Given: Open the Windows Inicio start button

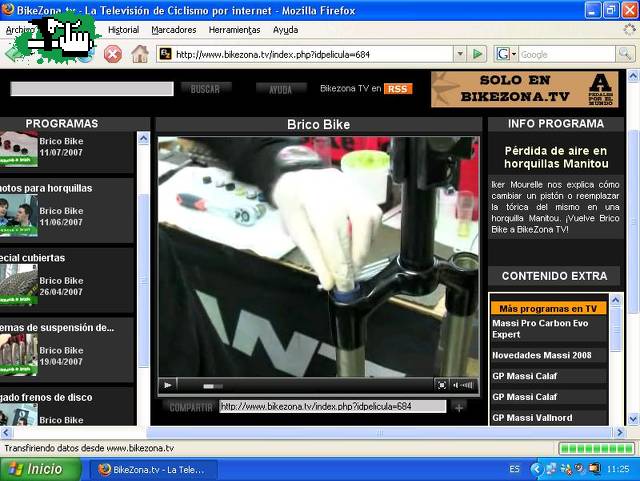Looking at the screenshot, I should click(x=40, y=469).
